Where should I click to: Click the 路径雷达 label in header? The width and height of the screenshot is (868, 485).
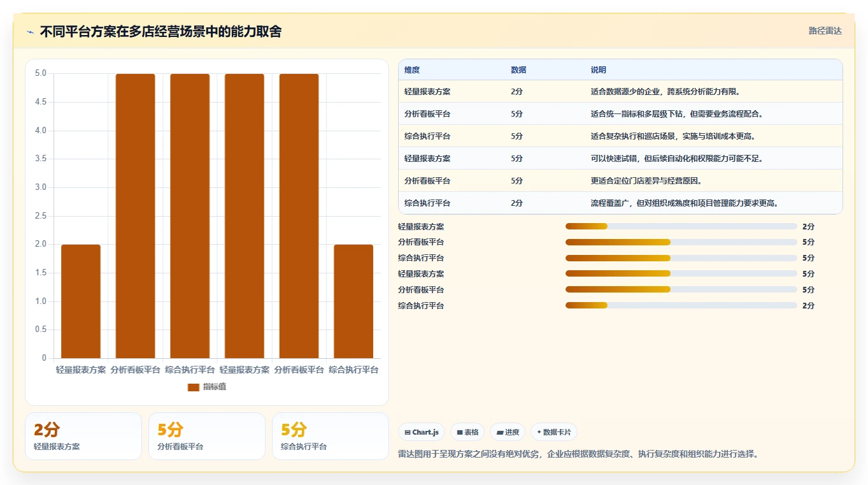[825, 31]
